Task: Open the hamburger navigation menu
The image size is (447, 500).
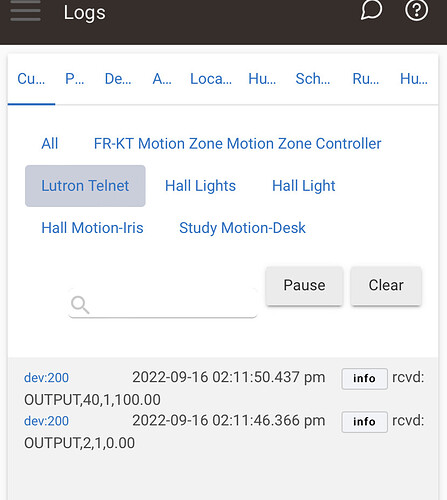Action: 25,11
